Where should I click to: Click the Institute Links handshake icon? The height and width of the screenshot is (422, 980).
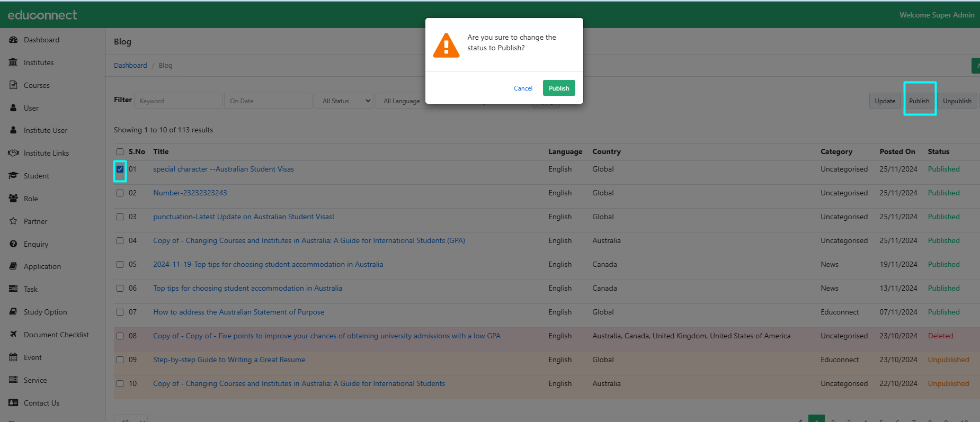(13, 153)
